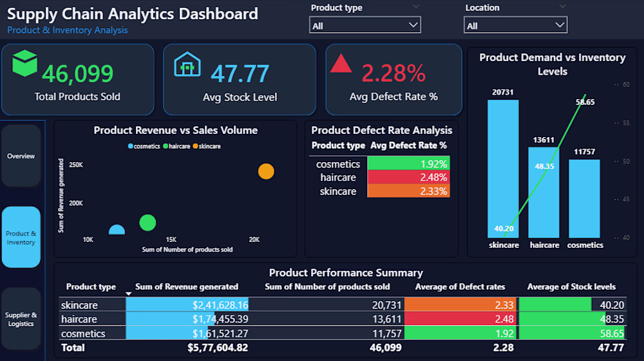Click the blue cosmetics legend dot

pos(131,147)
